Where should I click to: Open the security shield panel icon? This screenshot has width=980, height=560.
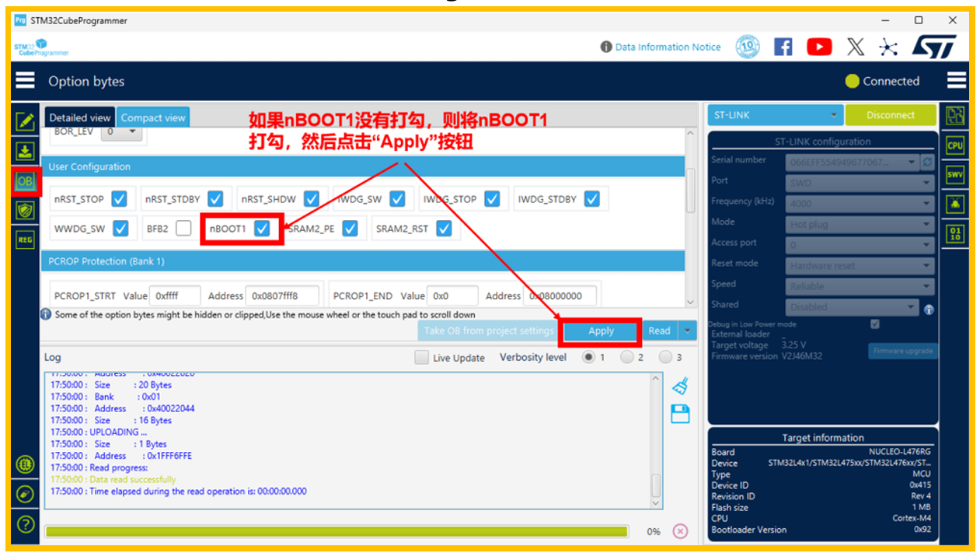(25, 210)
